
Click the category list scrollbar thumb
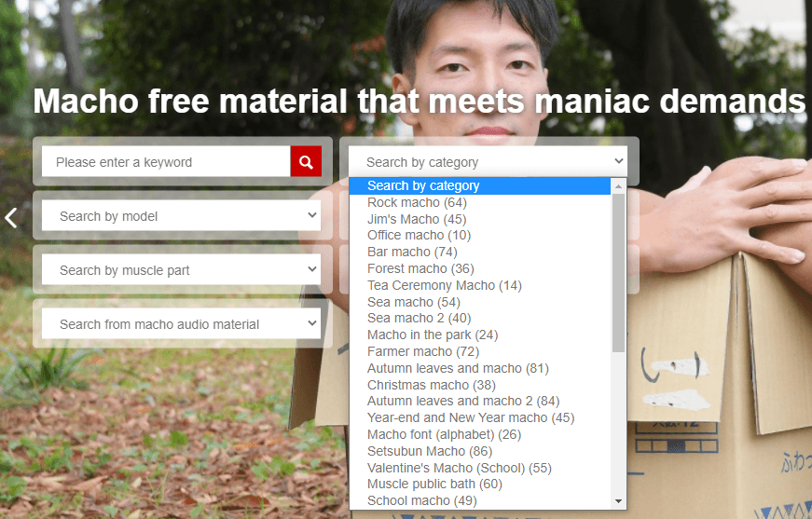click(618, 273)
